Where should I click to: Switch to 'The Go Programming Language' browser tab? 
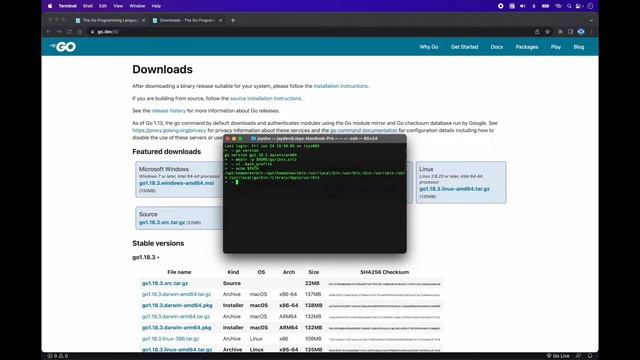pyautogui.click(x=110, y=20)
